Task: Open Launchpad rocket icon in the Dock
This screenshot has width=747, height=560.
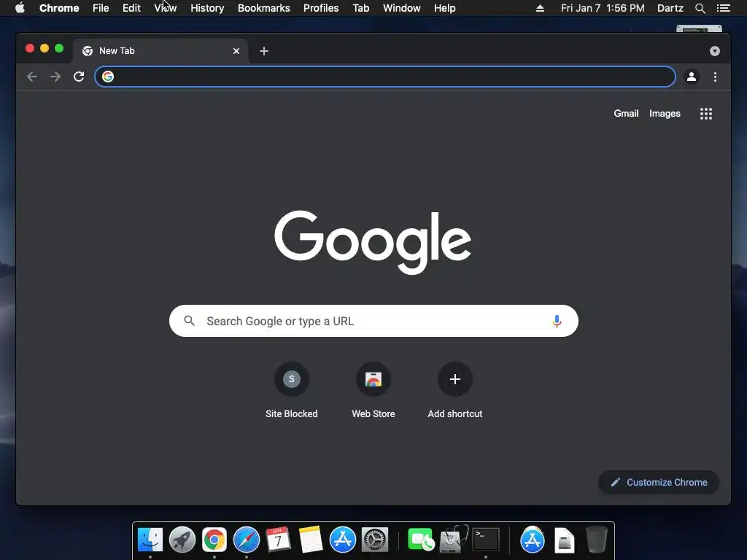Action: coord(182,540)
